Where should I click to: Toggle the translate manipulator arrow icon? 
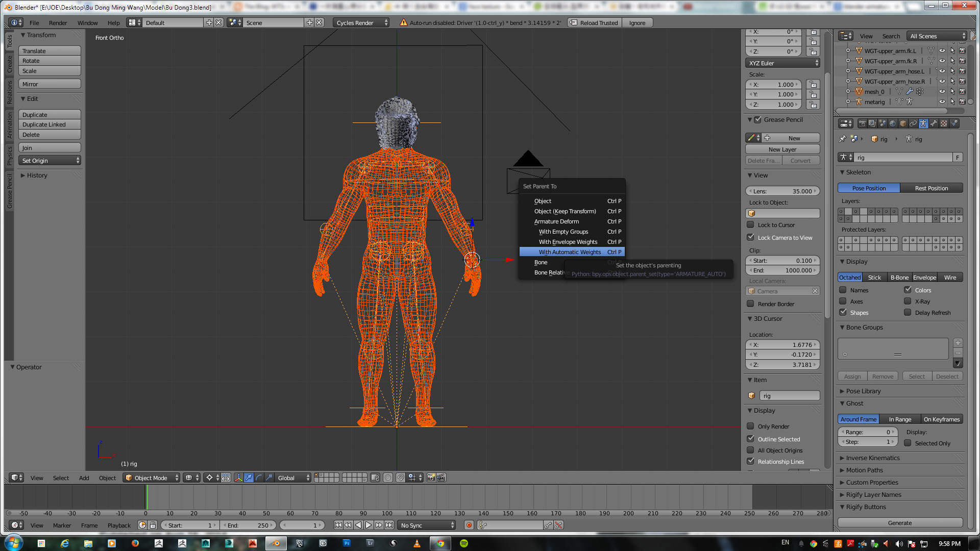[249, 478]
